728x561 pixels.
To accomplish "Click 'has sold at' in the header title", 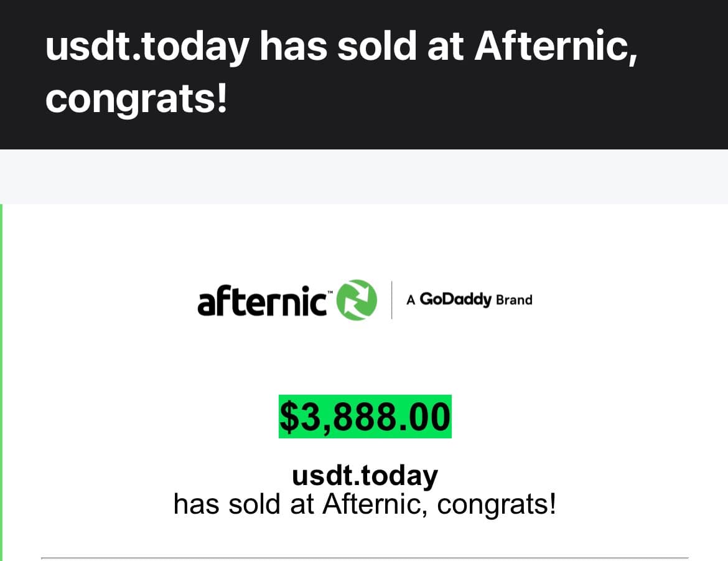I will coord(362,46).
